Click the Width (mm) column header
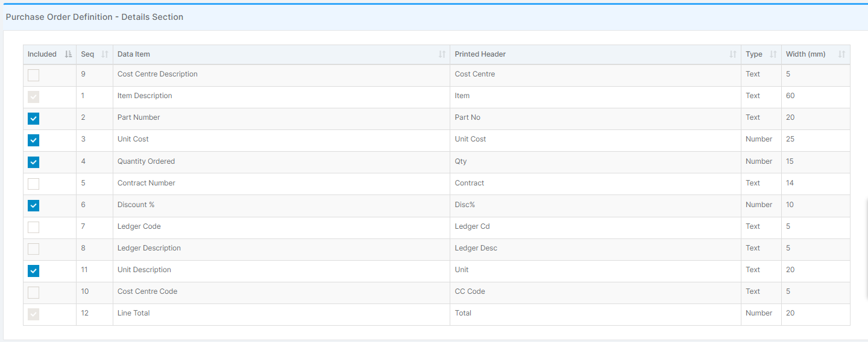The width and height of the screenshot is (868, 342). (816, 54)
